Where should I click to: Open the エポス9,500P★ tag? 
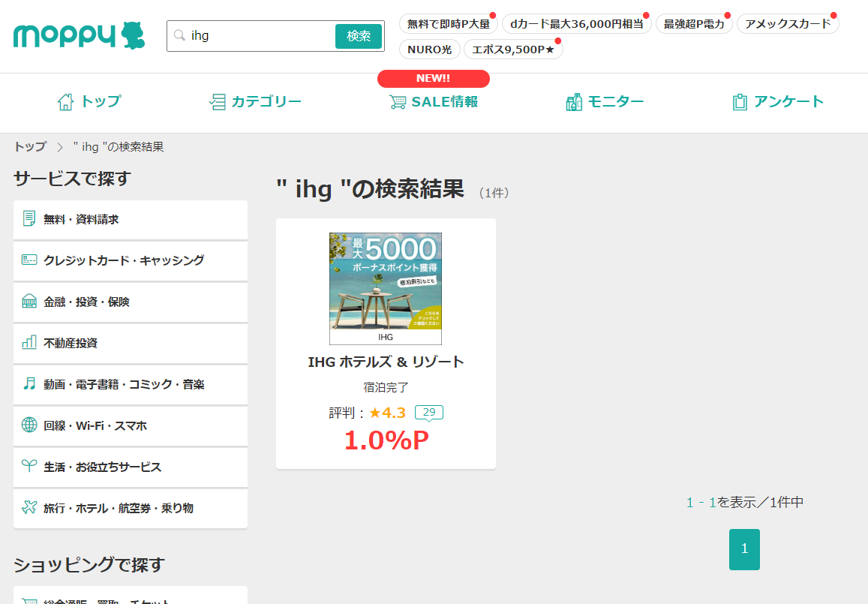(x=513, y=50)
